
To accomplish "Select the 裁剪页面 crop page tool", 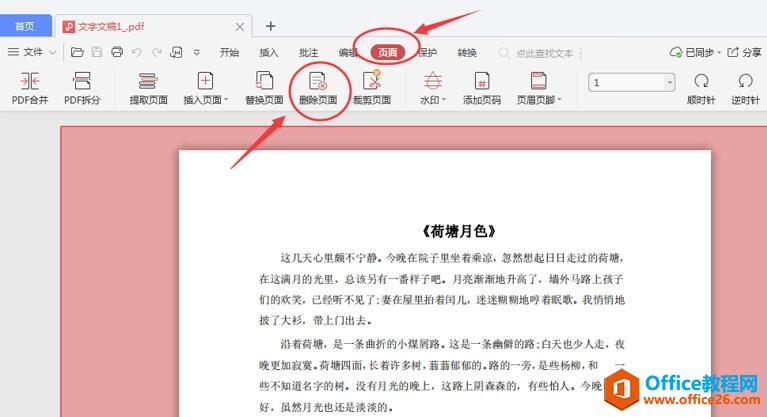I will (x=372, y=88).
